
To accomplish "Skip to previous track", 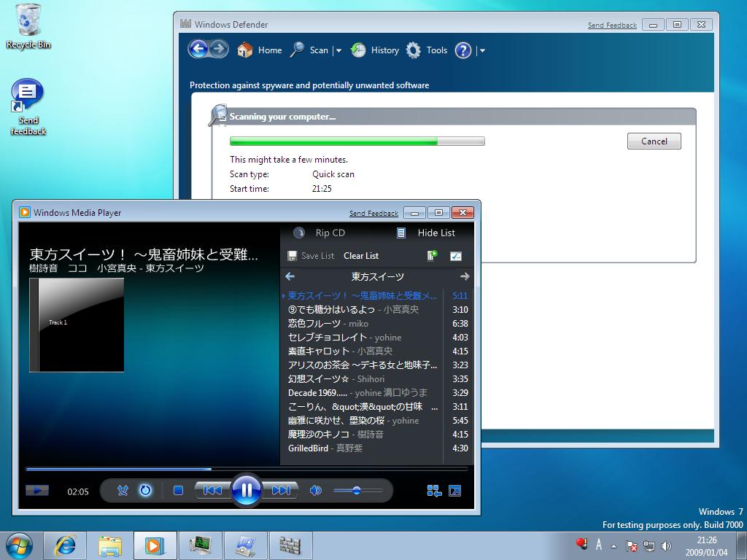I will 212,491.
